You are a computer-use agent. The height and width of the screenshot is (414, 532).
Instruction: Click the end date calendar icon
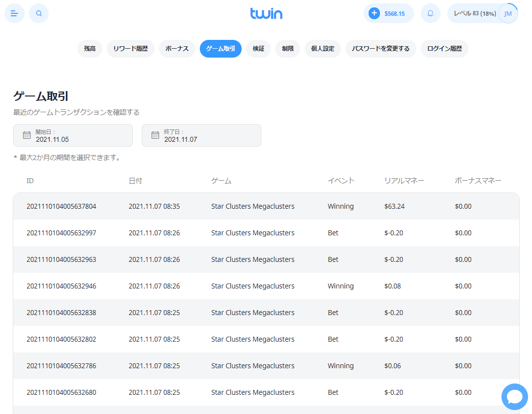pos(155,135)
